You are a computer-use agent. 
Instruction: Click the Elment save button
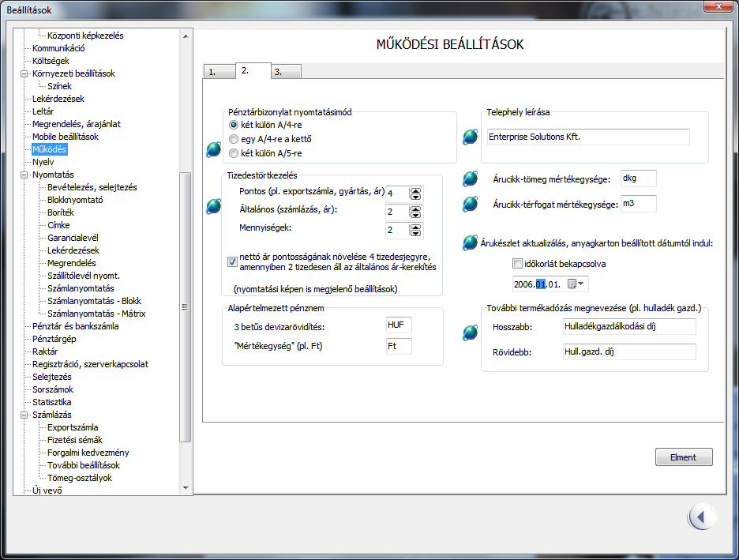pos(684,457)
